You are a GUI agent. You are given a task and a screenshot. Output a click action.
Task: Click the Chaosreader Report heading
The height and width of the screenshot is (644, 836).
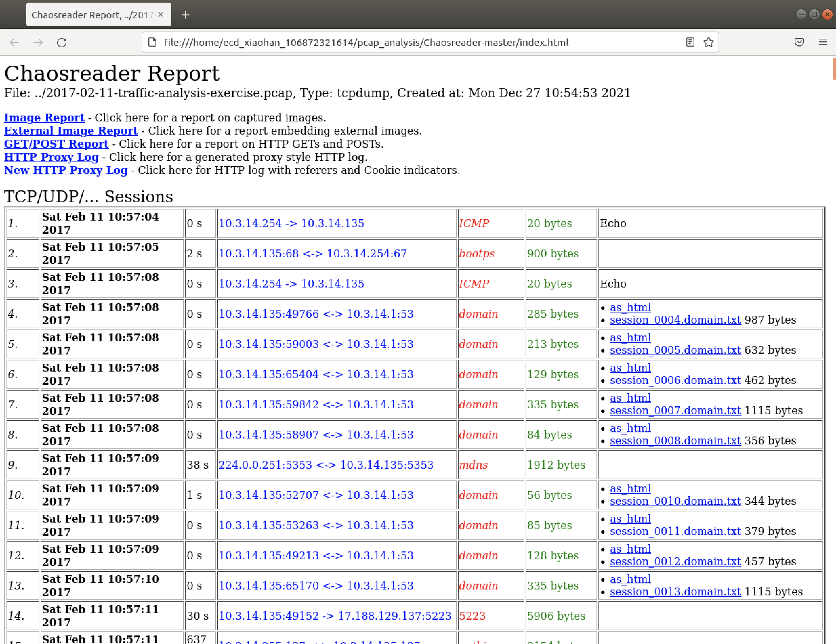pos(112,73)
